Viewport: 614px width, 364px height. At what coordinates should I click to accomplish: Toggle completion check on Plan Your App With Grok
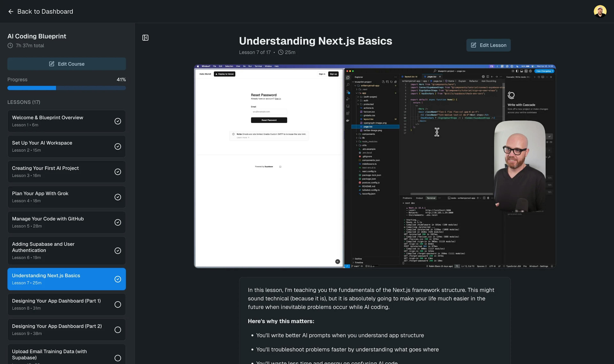point(118,197)
